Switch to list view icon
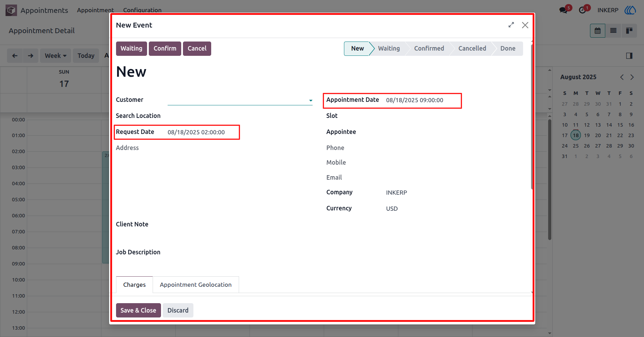 [613, 31]
